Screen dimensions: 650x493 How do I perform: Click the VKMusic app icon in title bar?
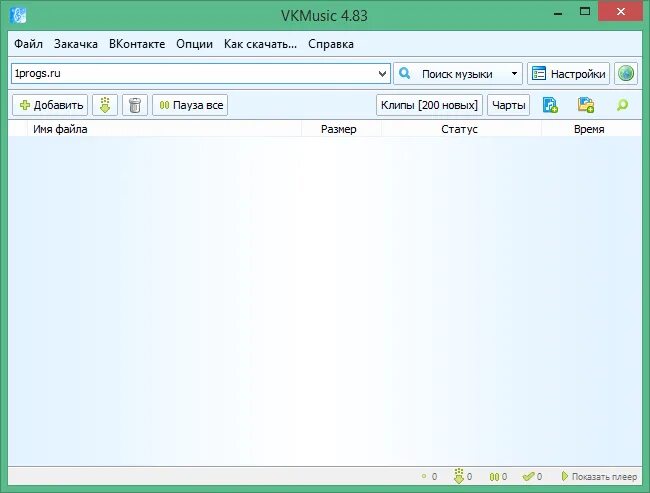pos(18,15)
